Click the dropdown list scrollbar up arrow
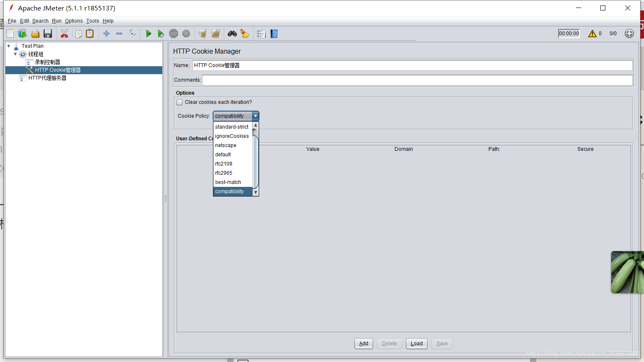644x362 pixels. [256, 125]
